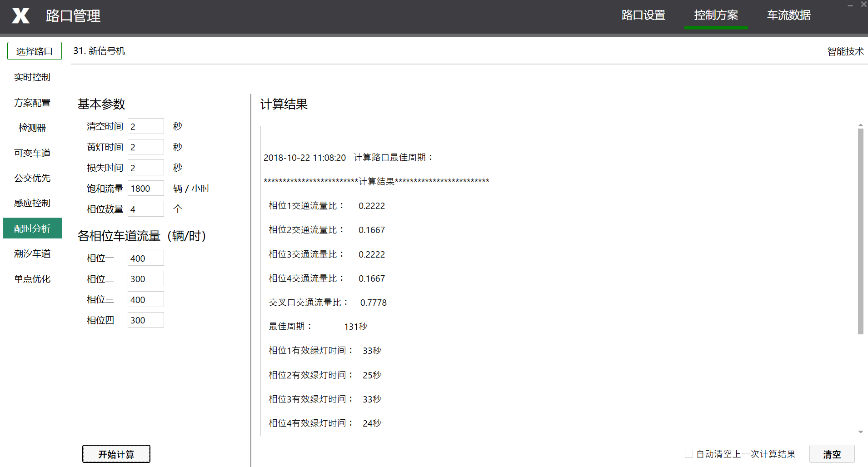Enable 自动清空上一次计算结果 checkbox
Screen dimensions: 868x467
[689, 454]
